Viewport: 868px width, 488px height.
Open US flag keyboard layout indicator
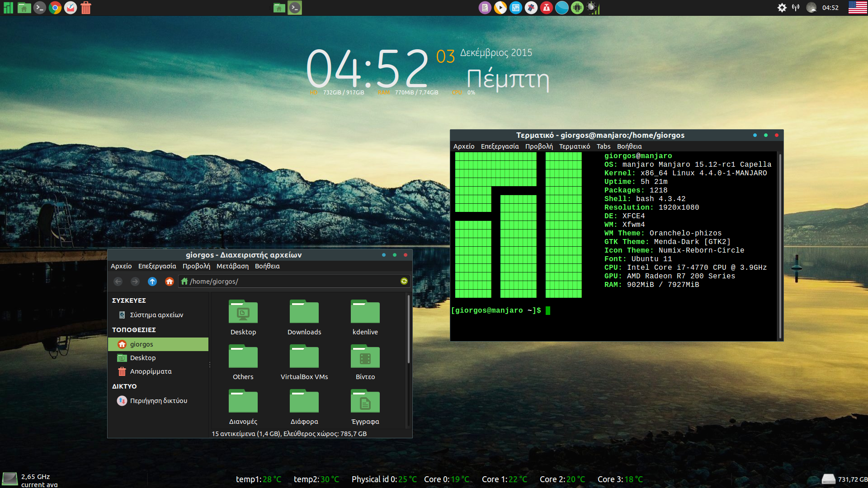tap(858, 8)
